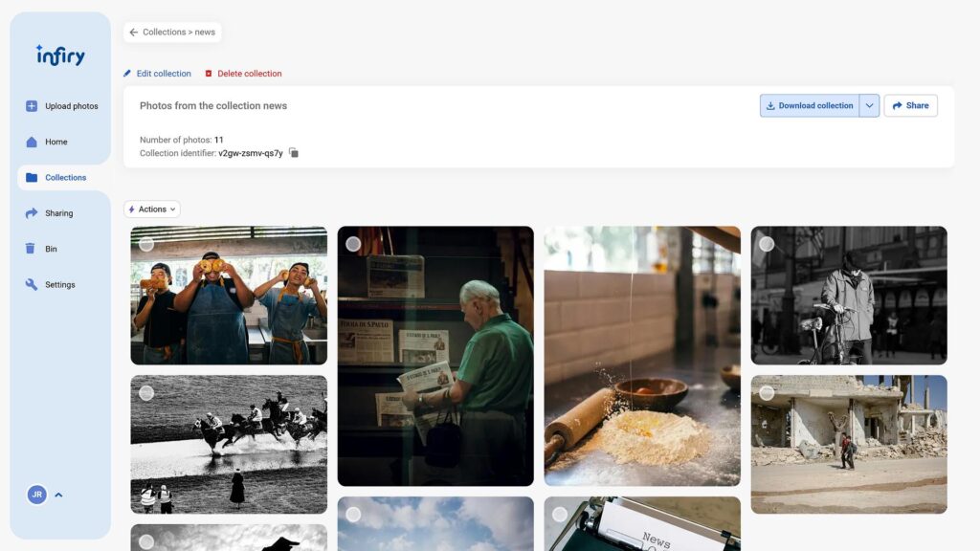Click the Home house icon in sidebar
Viewport: 980px width, 551px height.
pos(32,142)
